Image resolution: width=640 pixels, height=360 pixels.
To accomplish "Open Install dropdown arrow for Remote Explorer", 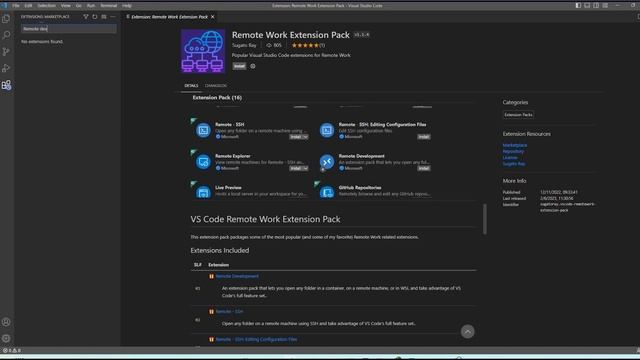I will click(x=305, y=168).
